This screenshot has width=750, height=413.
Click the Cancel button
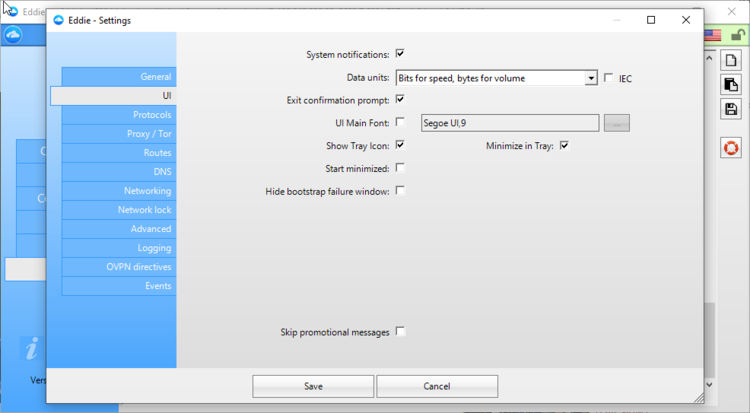437,386
